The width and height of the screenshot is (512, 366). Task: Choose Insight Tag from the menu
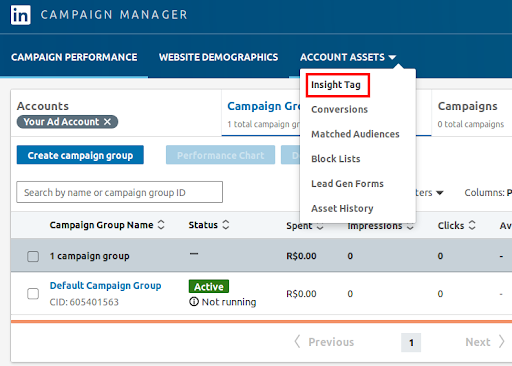pos(336,85)
